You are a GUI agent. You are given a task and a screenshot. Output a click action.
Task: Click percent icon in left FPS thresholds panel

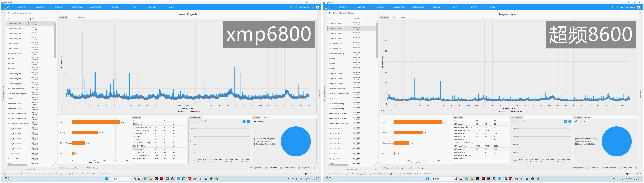(x=244, y=122)
